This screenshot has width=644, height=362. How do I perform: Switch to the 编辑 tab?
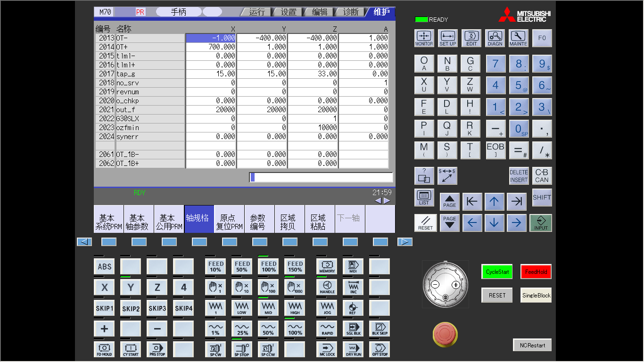coord(319,12)
